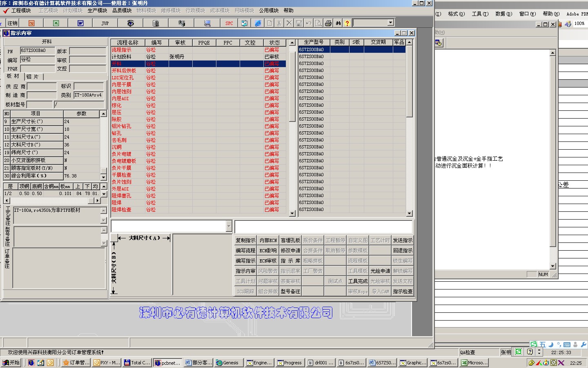Click the computer monitor toolbar icon
This screenshot has width=588, height=368.
207,23
